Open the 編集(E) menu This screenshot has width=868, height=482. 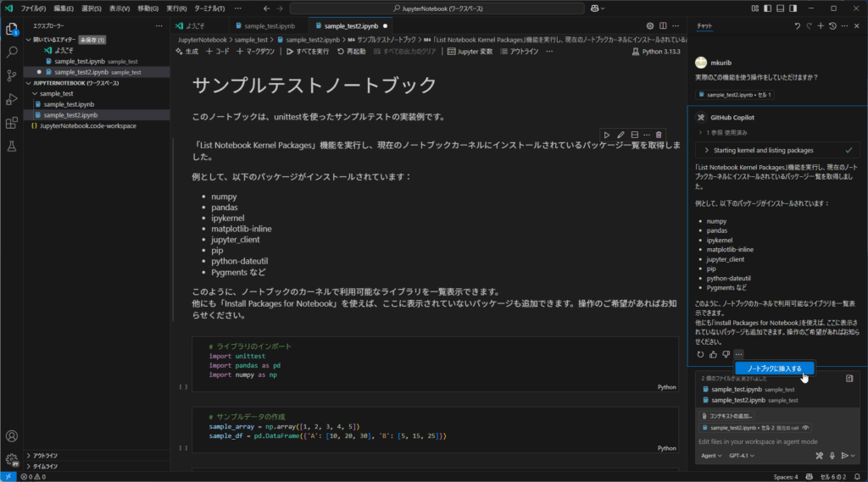[63, 8]
